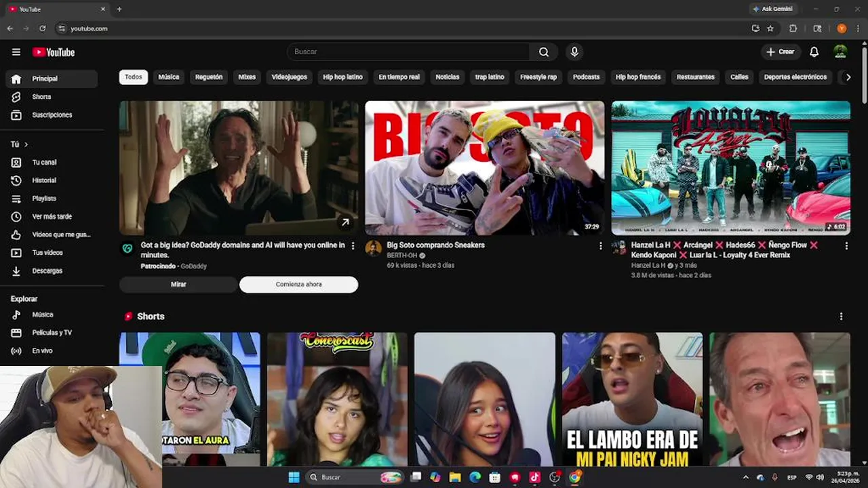The width and height of the screenshot is (868, 488).
Task: Open the Hanzel La H channel link
Action: point(648,266)
